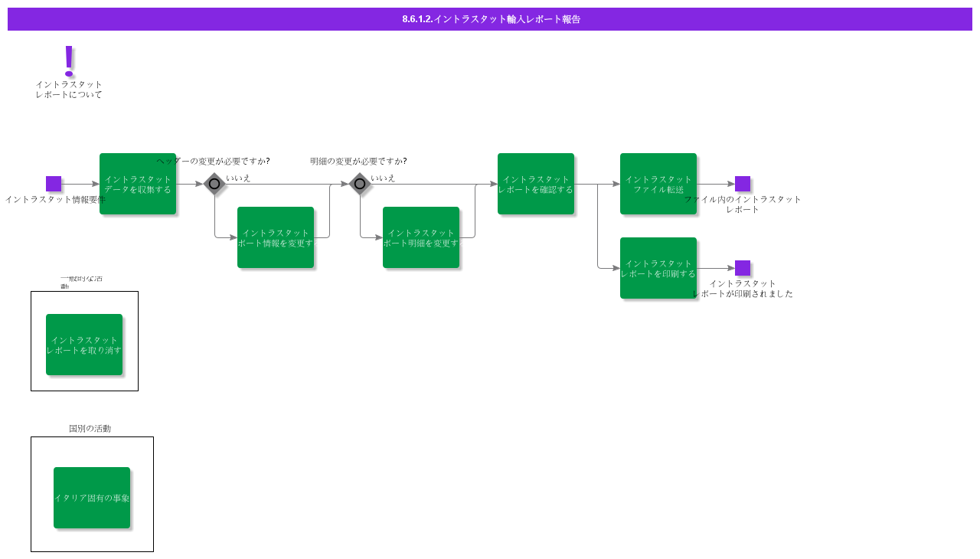Click the purple exclamation mark icon

coord(69,60)
